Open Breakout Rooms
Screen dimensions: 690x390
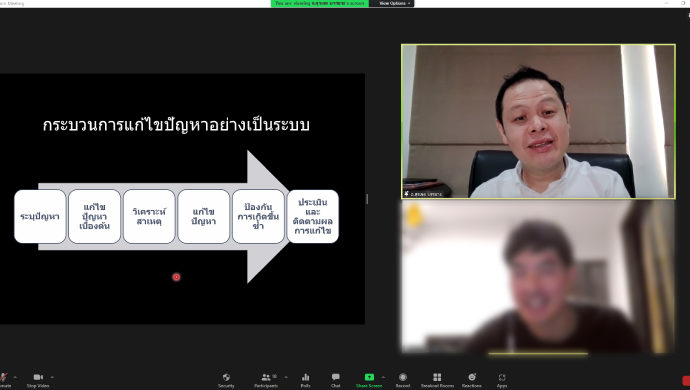[x=437, y=377]
